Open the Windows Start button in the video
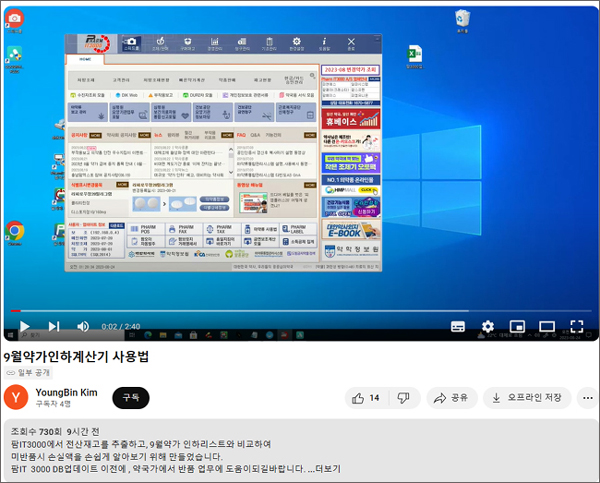The width and height of the screenshot is (600, 483). pos(10,335)
